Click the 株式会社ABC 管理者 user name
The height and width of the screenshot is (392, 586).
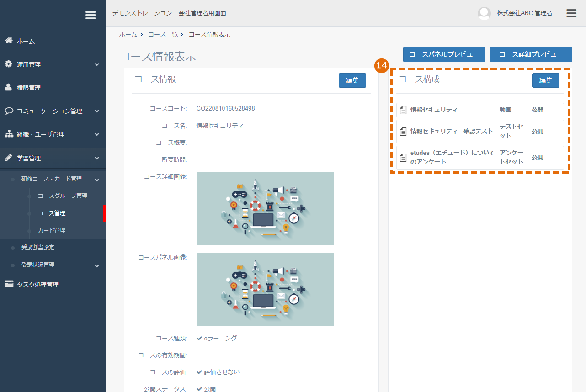pyautogui.click(x=525, y=13)
